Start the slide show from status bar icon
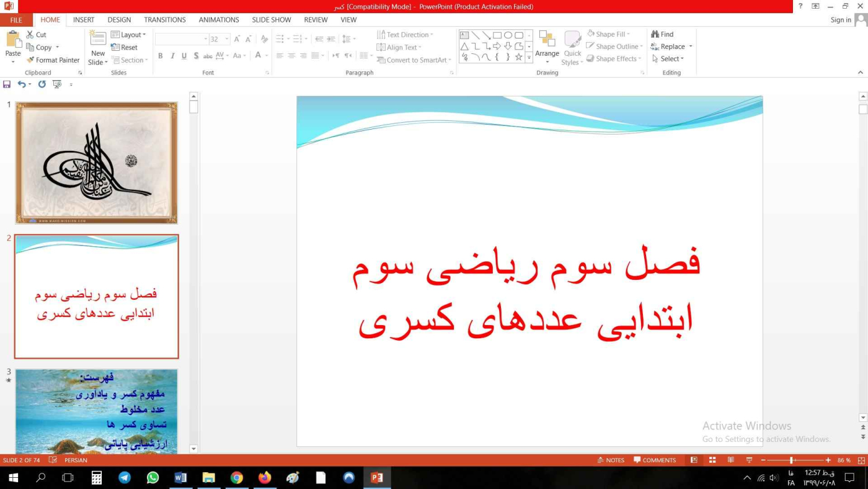The image size is (868, 489). click(749, 460)
